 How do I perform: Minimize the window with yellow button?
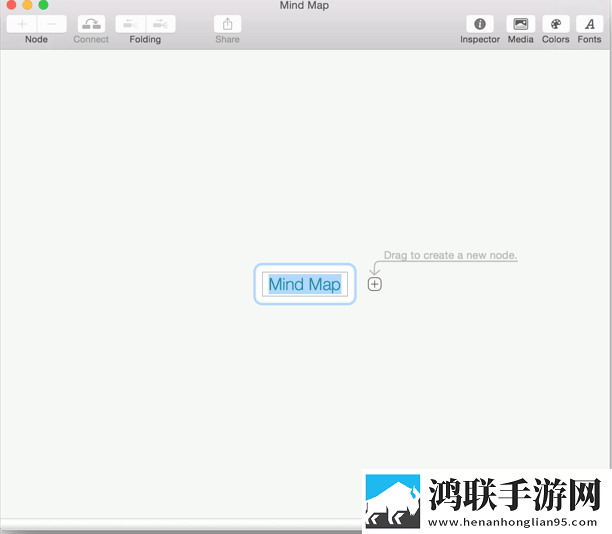pyautogui.click(x=27, y=5)
